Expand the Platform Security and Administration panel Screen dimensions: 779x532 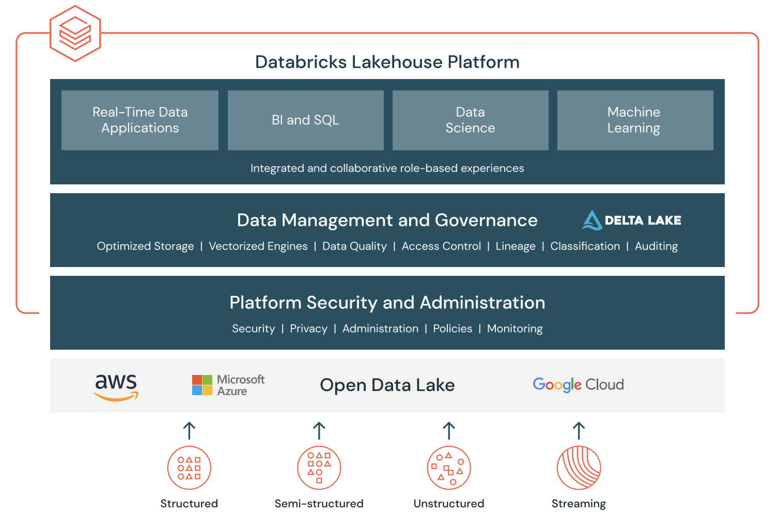(x=387, y=303)
